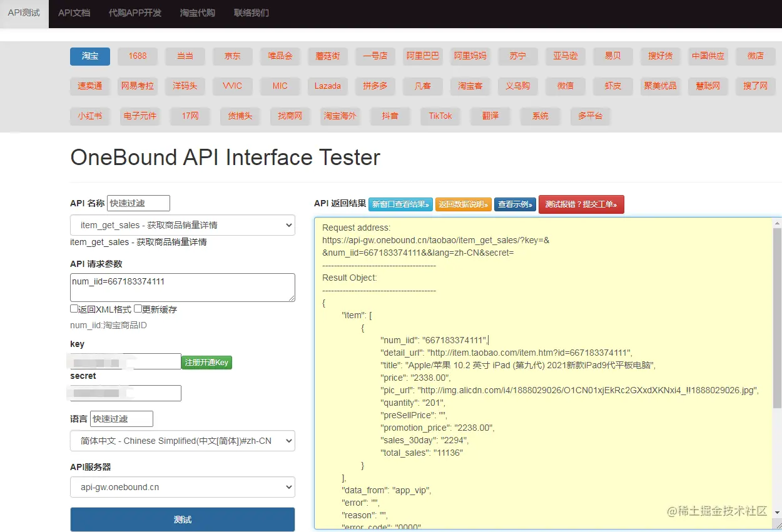This screenshot has width=782, height=532.
Task: Open the 小红书 platform
Action: coord(90,116)
